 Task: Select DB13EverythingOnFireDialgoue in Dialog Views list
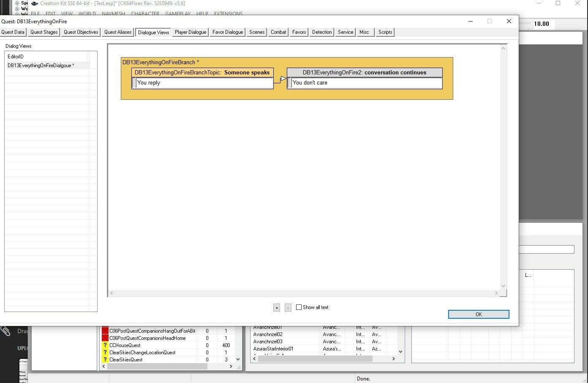coord(47,66)
